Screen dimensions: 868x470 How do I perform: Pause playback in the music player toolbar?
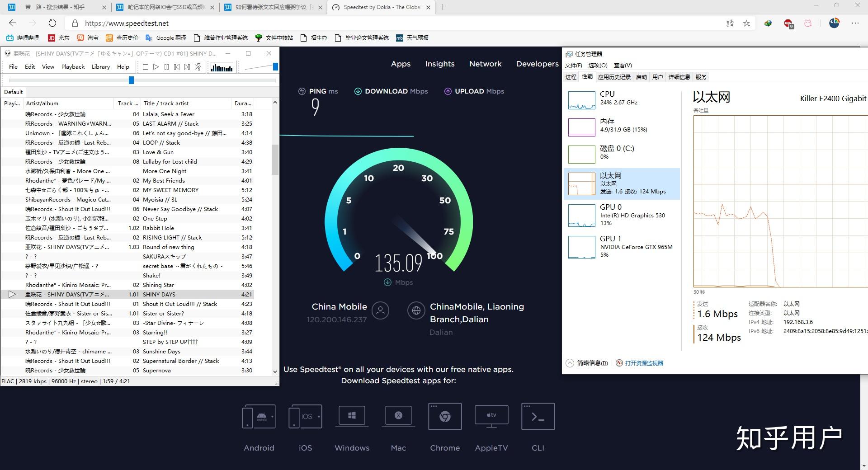pos(166,67)
